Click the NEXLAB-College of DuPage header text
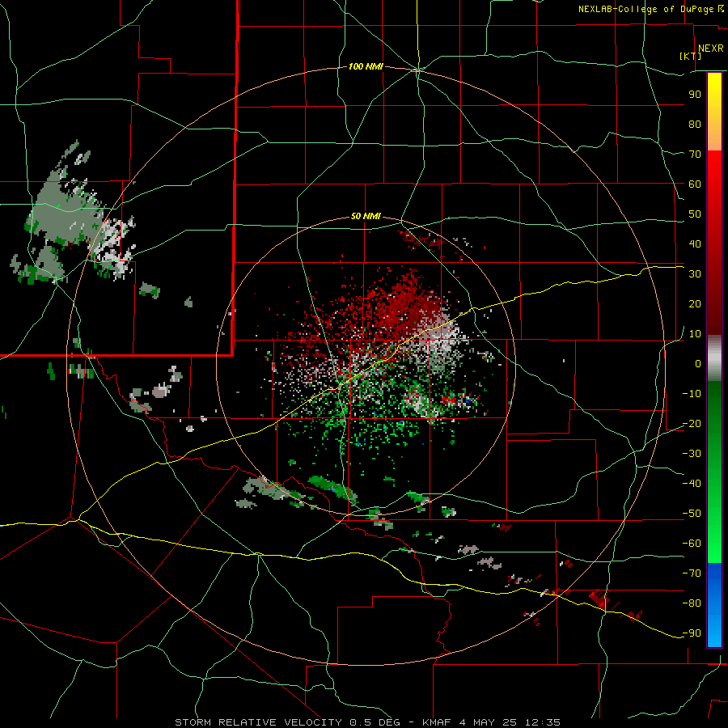The height and width of the screenshot is (728, 728). pyautogui.click(x=646, y=9)
